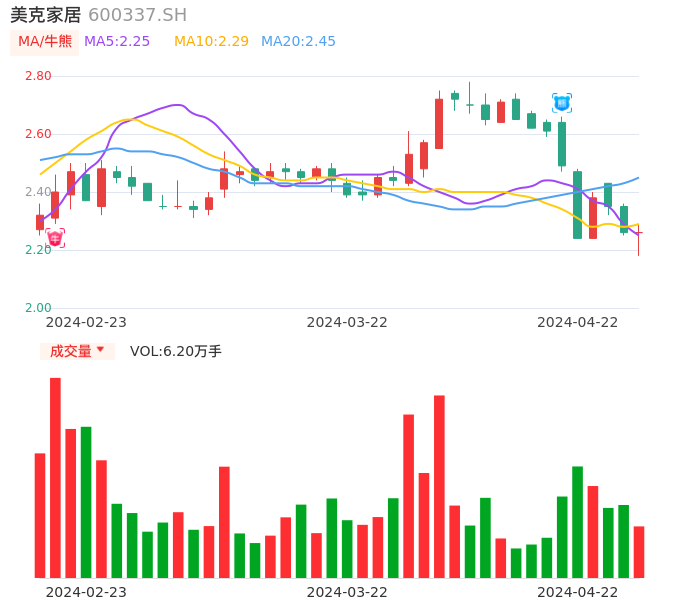Click the 2.80 price axis label
The width and height of the screenshot is (686, 606).
coord(38,76)
